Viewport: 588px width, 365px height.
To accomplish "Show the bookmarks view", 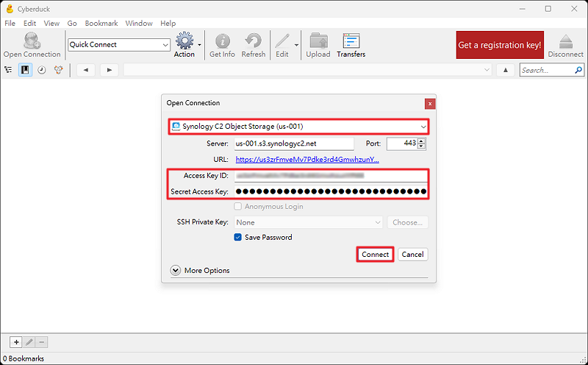I will [x=25, y=70].
